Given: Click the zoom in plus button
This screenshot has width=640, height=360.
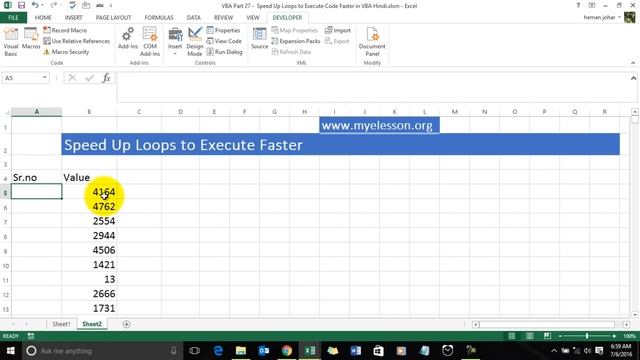Looking at the screenshot, I should [x=614, y=336].
